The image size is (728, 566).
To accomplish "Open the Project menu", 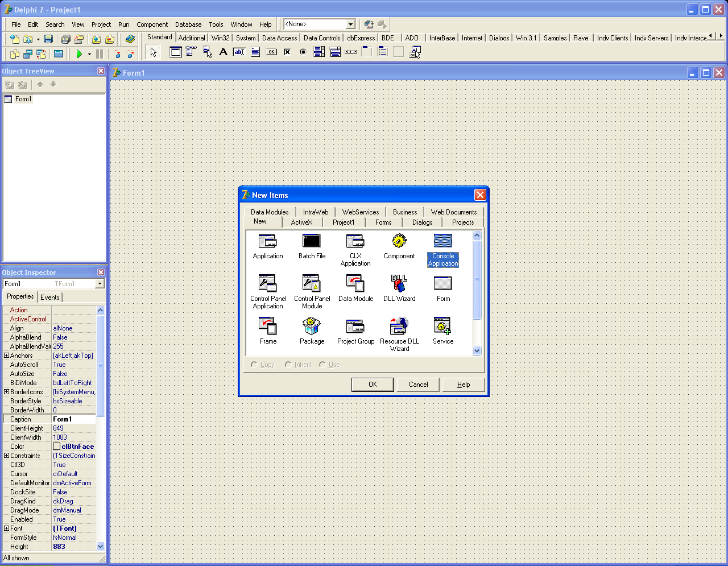I will pos(101,24).
